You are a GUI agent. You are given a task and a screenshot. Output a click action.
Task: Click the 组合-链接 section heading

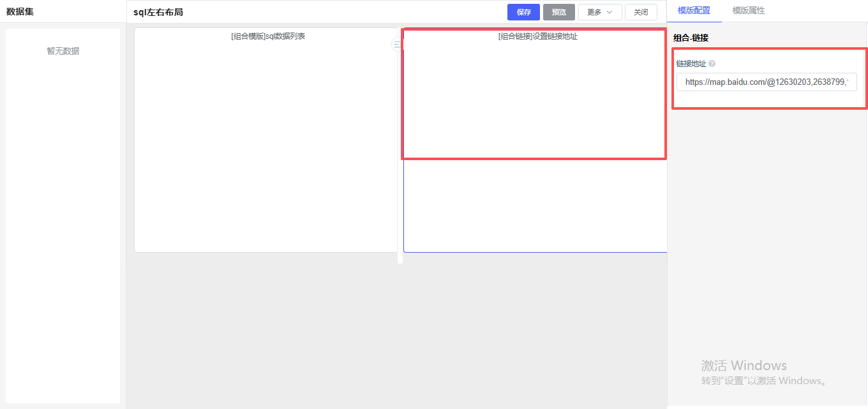pyautogui.click(x=691, y=38)
